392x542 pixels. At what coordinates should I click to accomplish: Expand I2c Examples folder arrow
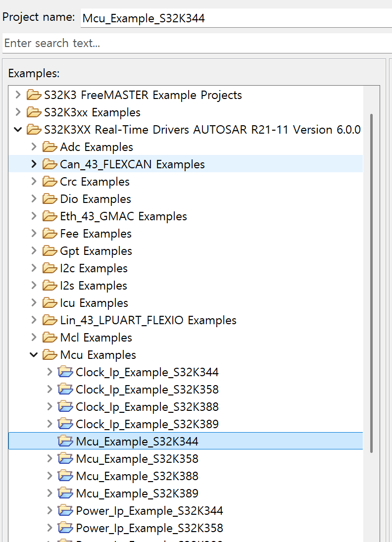(34, 268)
